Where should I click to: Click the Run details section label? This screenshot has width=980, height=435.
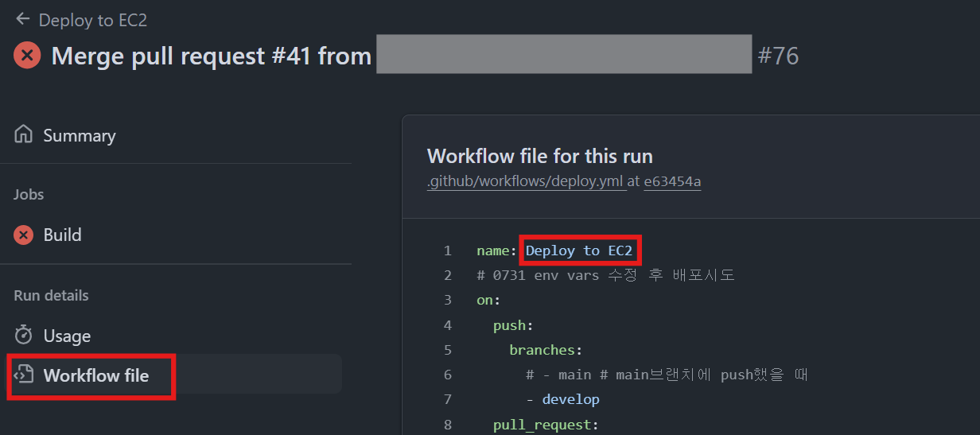click(51, 295)
